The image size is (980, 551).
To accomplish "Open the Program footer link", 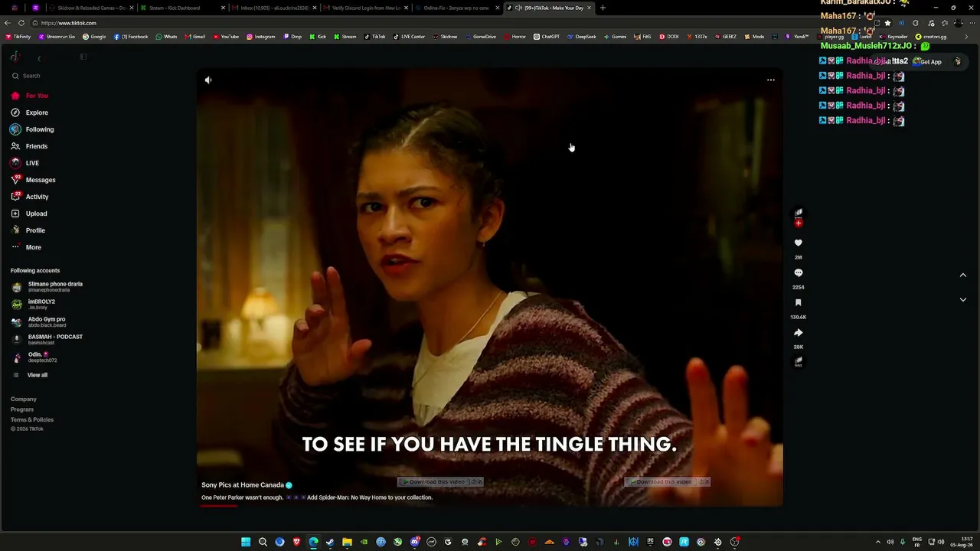I will click(x=22, y=409).
